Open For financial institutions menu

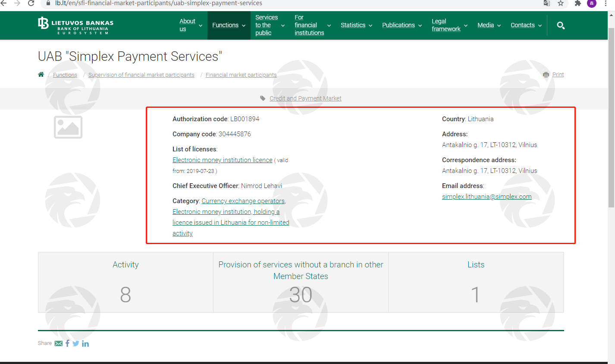[x=309, y=25]
